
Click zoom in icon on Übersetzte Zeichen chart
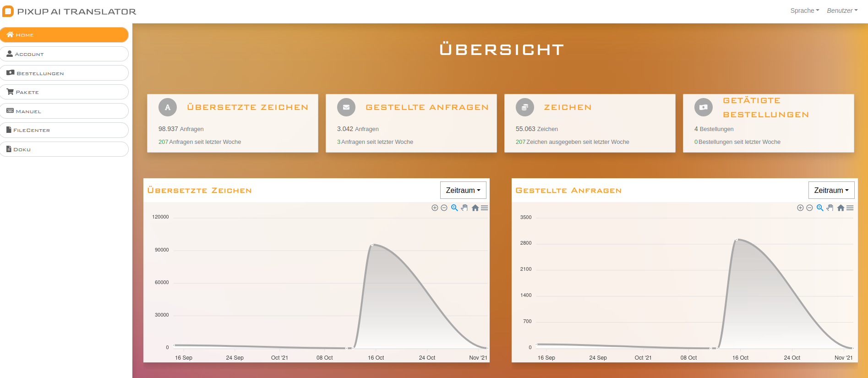tap(435, 208)
